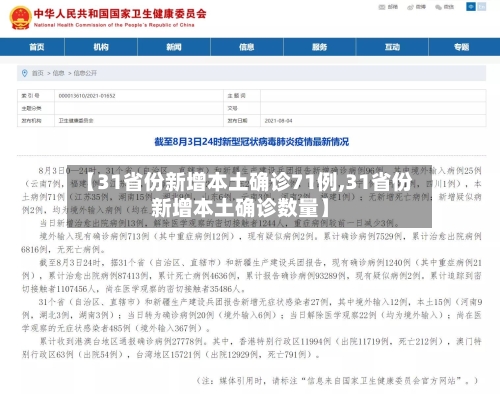This screenshot has width=500, height=394.
Task: Open the 机构 navigation tab
Action: [101, 47]
